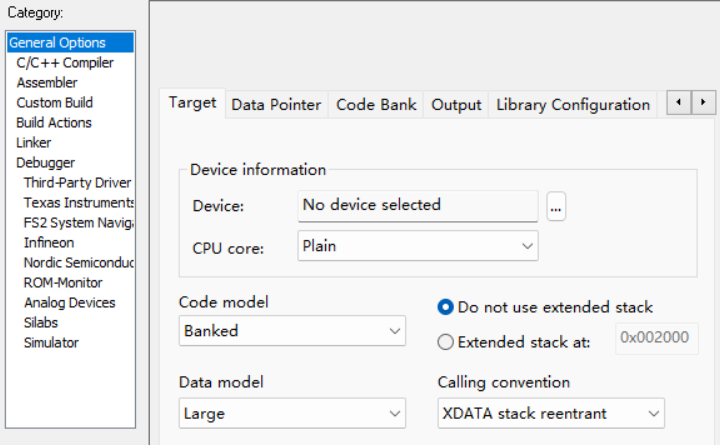Open the Output tab

click(456, 105)
